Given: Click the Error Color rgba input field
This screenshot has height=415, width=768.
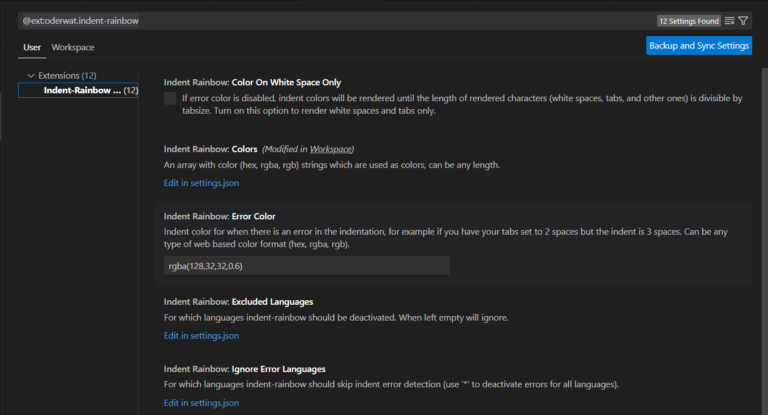Looking at the screenshot, I should (306, 265).
